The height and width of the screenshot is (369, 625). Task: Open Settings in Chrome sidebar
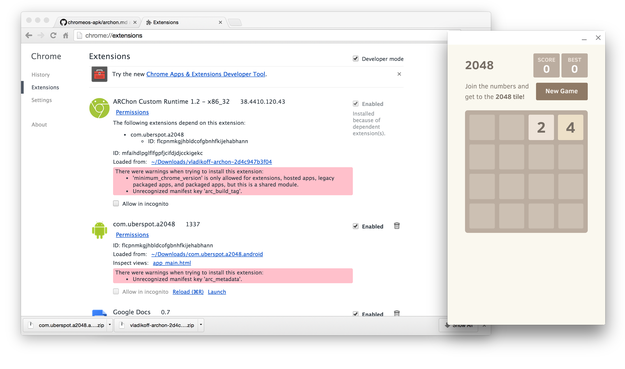click(x=41, y=100)
